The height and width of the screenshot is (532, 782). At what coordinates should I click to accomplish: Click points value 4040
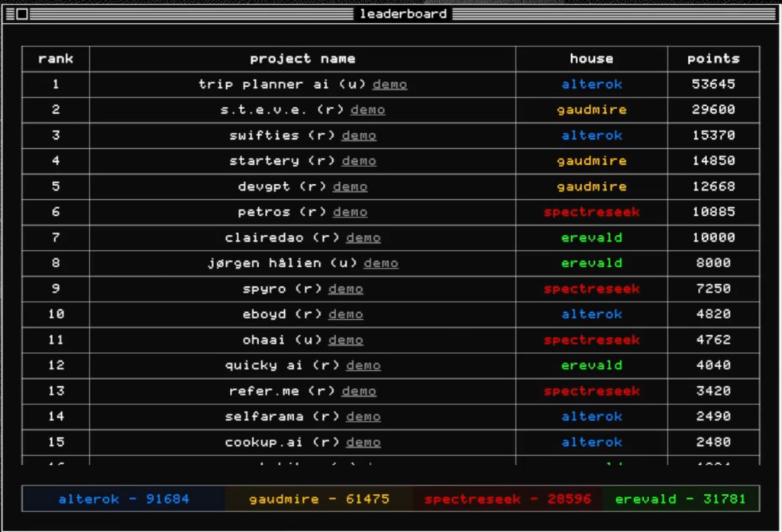(714, 366)
